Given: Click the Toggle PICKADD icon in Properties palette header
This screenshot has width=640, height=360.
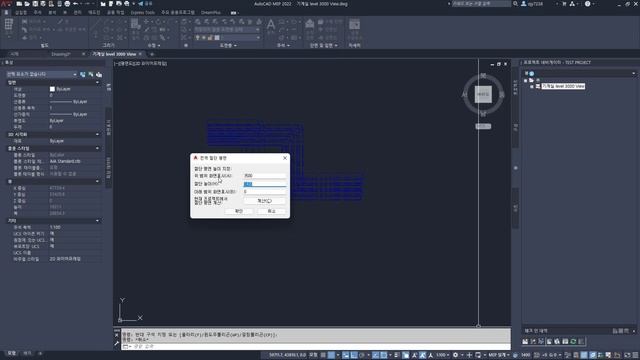Looking at the screenshot, I should [x=83, y=74].
